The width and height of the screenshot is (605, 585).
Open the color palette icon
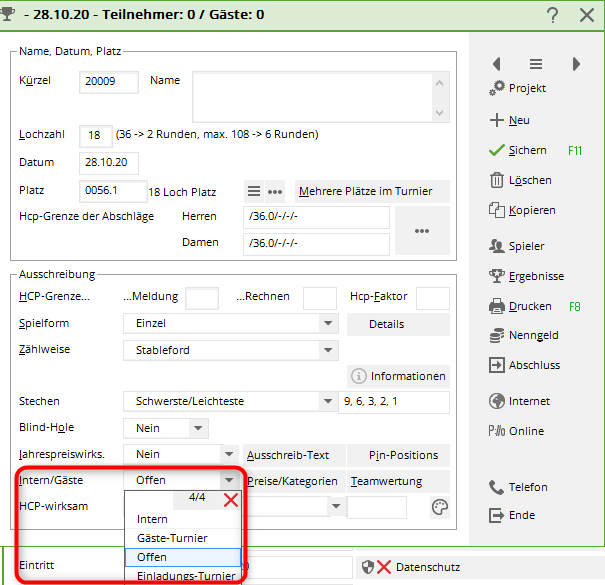(439, 507)
